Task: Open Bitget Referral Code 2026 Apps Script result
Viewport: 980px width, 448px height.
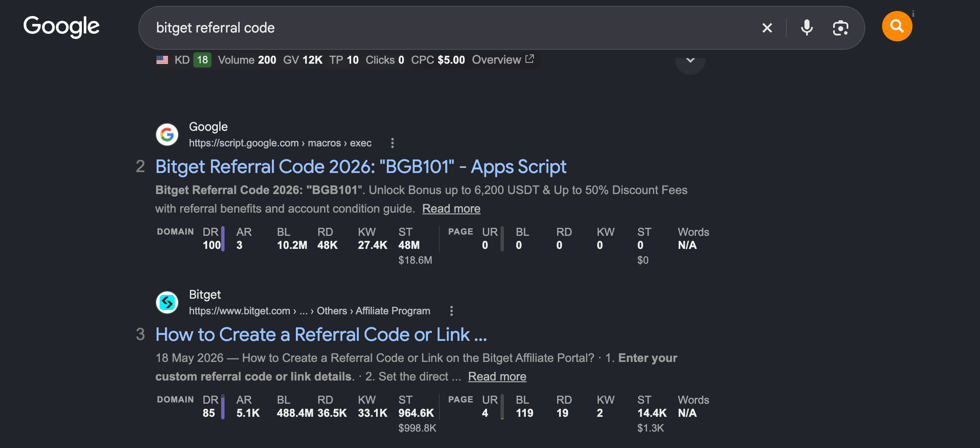Action: tap(361, 167)
